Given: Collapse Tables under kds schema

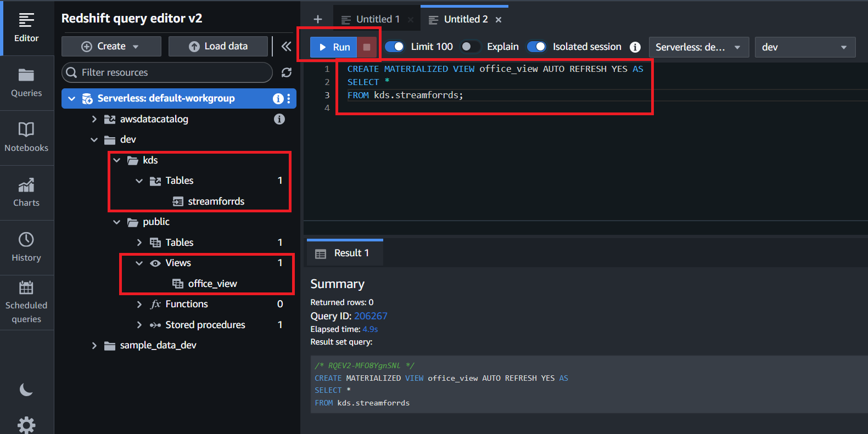Looking at the screenshot, I should [139, 181].
